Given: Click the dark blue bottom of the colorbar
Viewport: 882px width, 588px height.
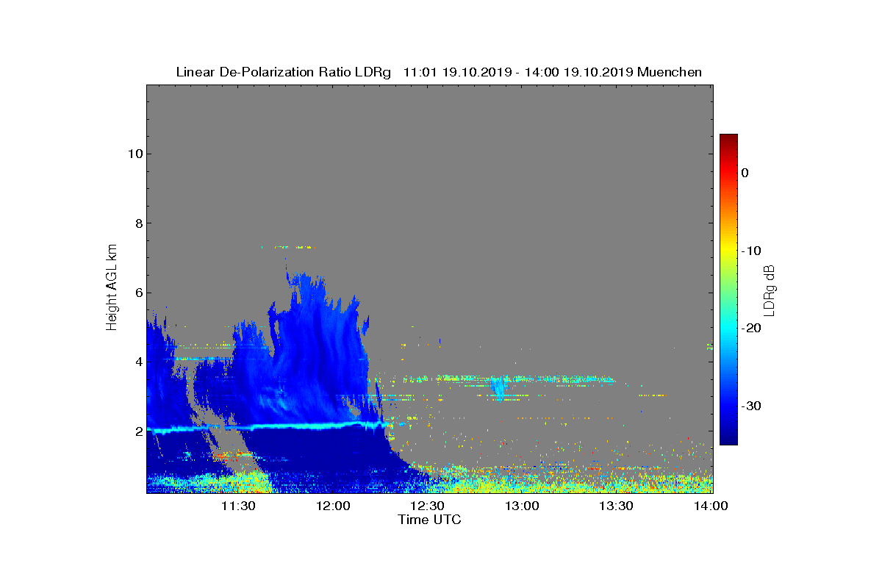Looking at the screenshot, I should point(728,437).
